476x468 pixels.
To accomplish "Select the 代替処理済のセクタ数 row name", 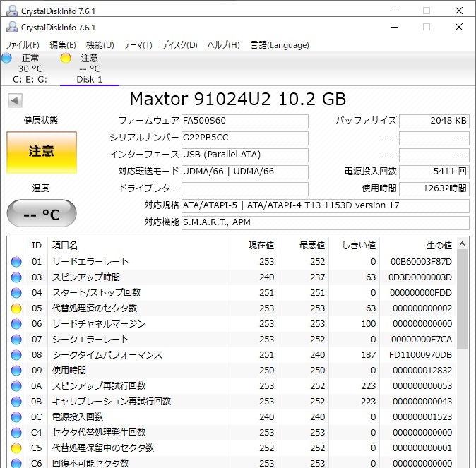I will (95, 308).
